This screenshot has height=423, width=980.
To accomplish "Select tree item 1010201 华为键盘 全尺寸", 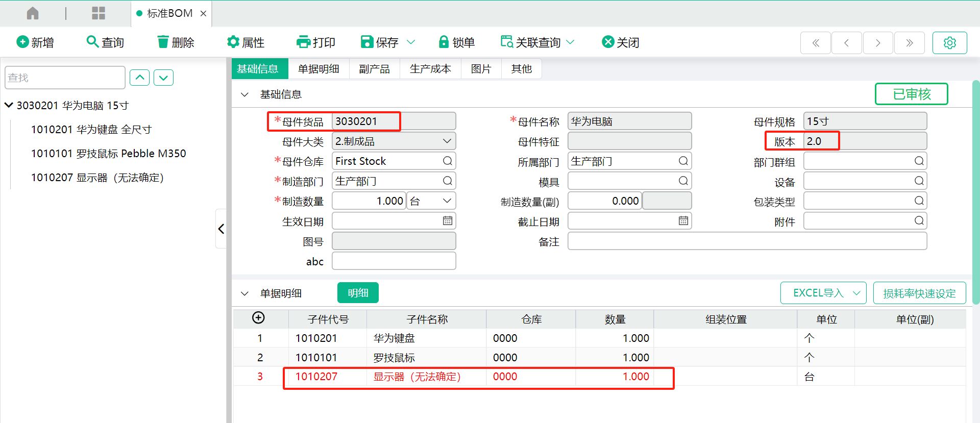I will [91, 130].
